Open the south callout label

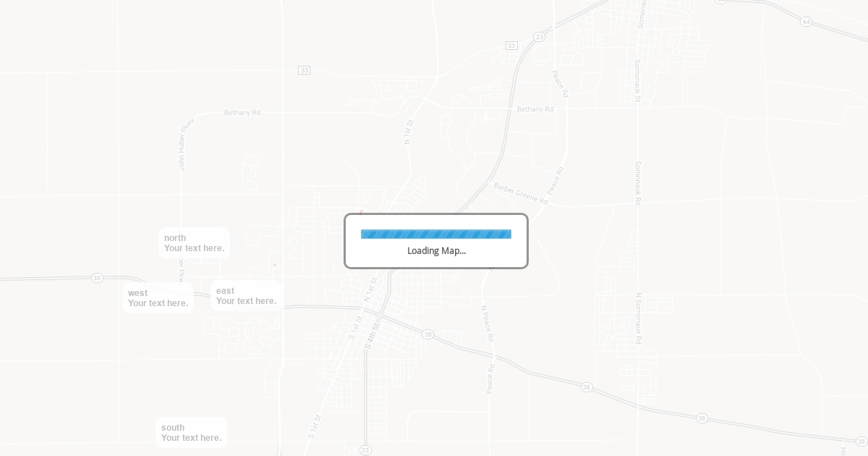coord(191,433)
